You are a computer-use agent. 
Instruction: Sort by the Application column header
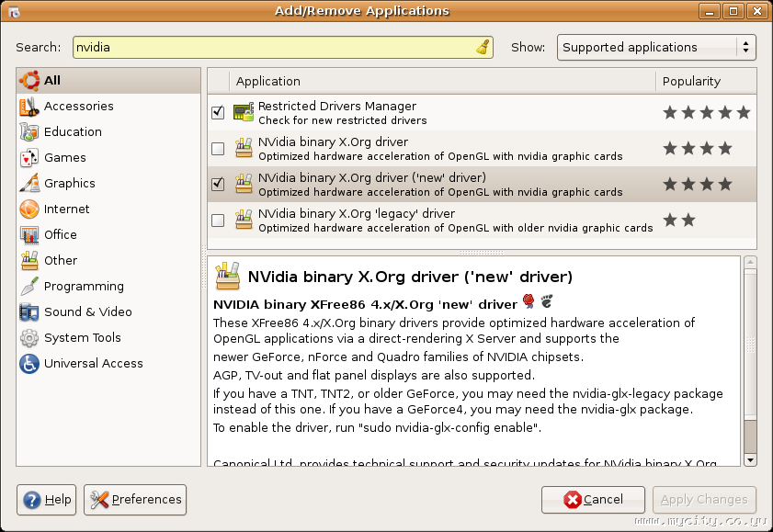pos(442,81)
